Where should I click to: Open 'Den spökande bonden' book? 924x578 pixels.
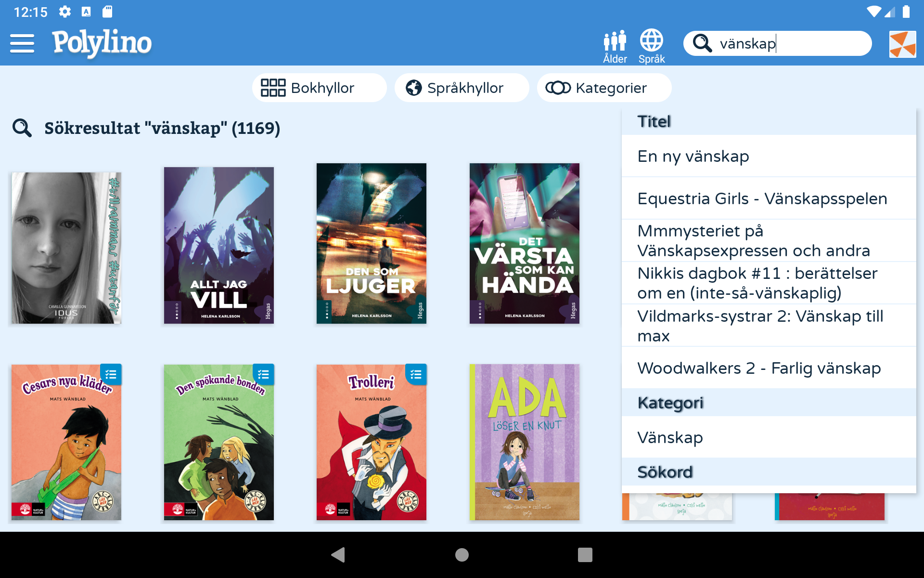(219, 442)
